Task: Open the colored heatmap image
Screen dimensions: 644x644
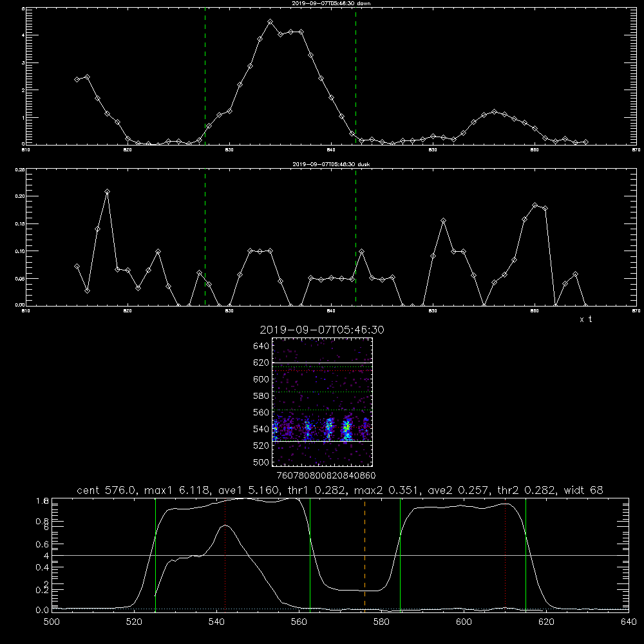Action: [x=322, y=402]
